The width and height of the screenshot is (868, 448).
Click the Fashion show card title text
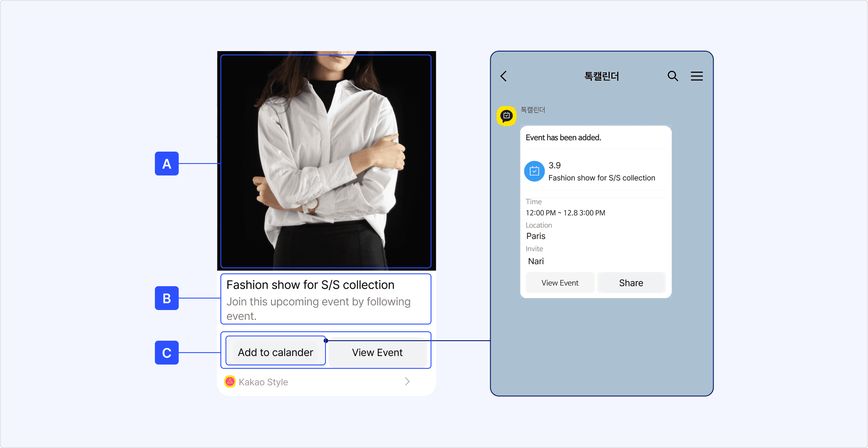[310, 285]
